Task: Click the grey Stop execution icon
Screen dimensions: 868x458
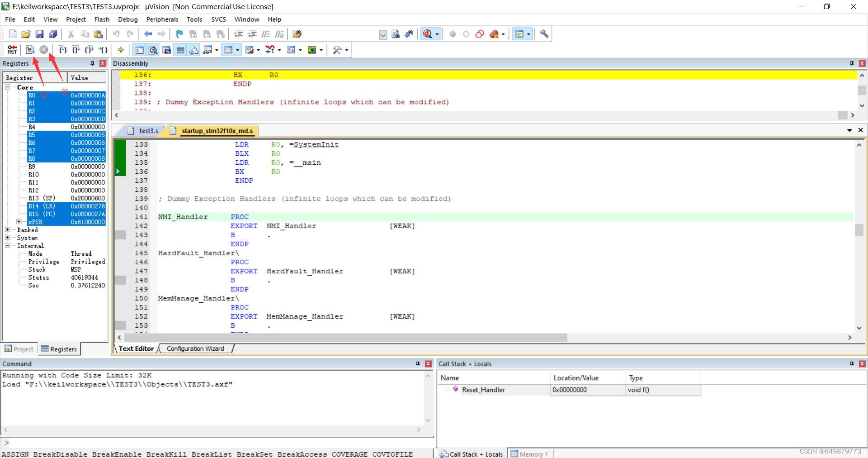Action: click(x=43, y=50)
